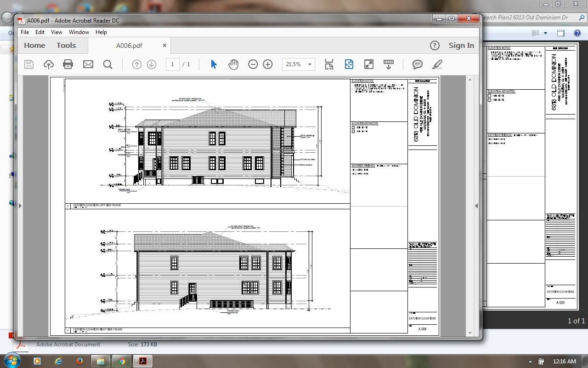Viewport: 588px width, 368px height.
Task: Close the A006.pdf document tab
Action: (164, 45)
